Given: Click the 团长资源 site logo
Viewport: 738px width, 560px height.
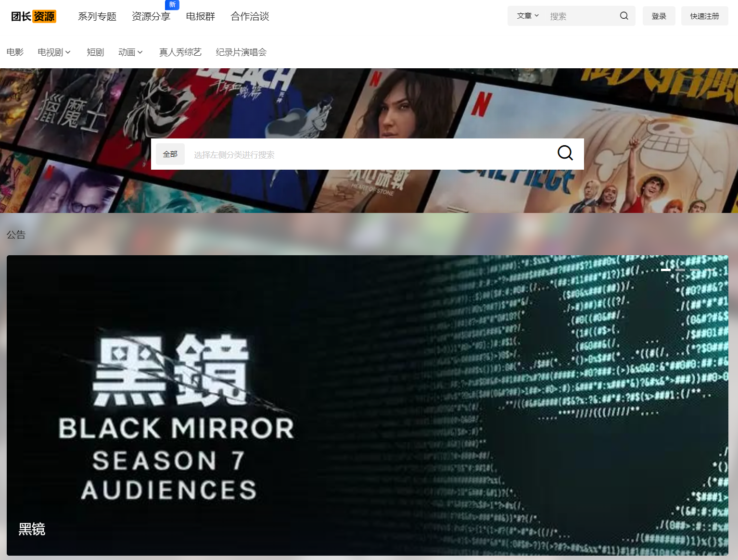Looking at the screenshot, I should (34, 16).
